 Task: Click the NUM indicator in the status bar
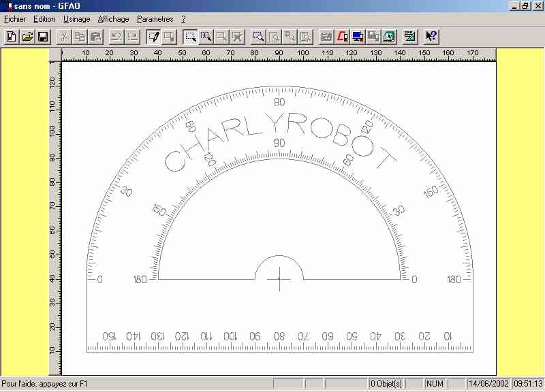click(435, 384)
